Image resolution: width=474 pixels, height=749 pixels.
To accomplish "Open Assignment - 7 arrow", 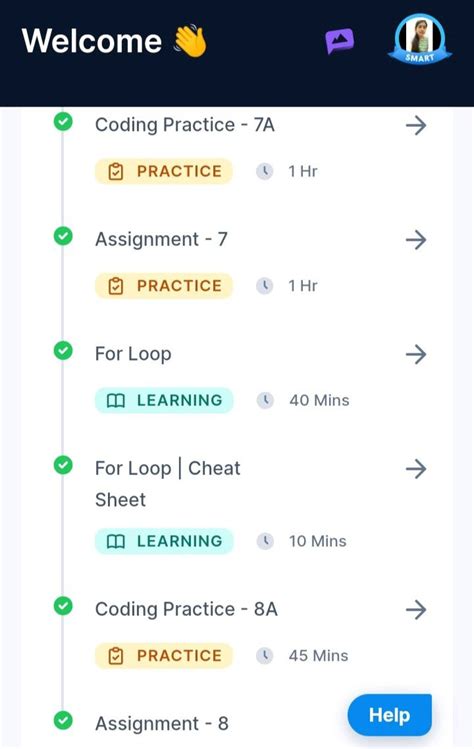I will point(416,240).
